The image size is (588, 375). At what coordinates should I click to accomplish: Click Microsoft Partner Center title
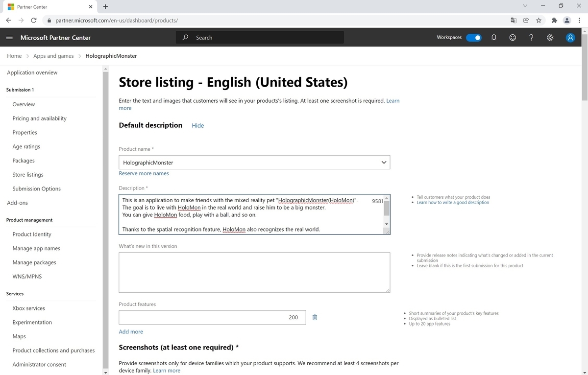[x=55, y=37]
